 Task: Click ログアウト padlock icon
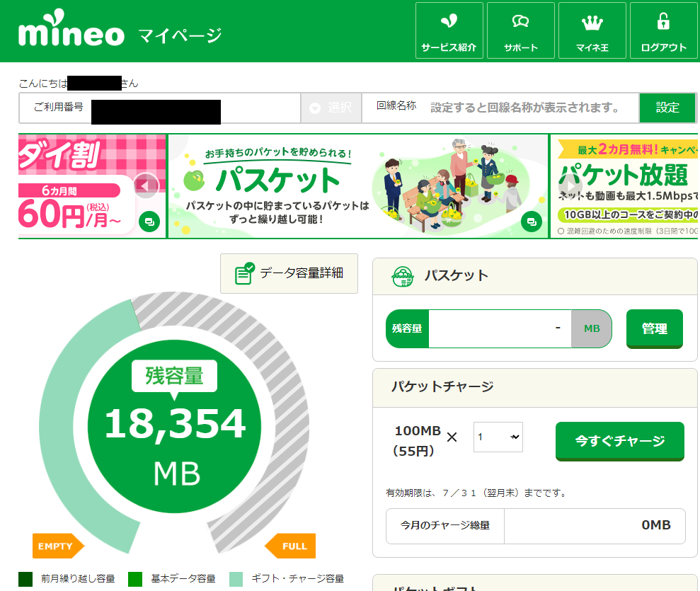tap(663, 21)
